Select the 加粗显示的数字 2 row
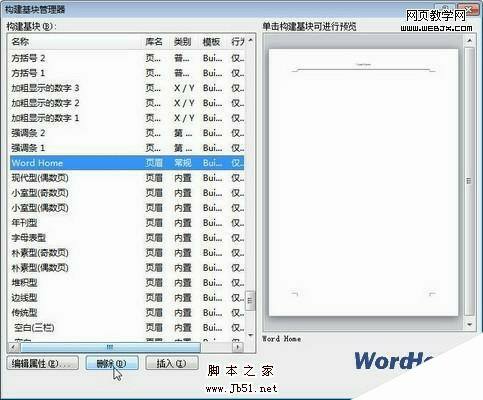 127,103
